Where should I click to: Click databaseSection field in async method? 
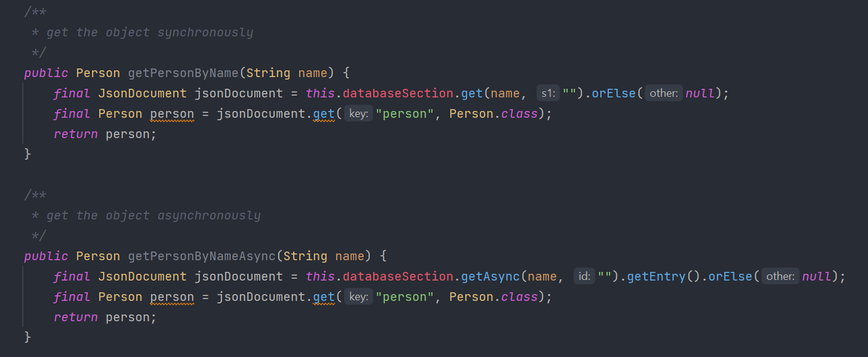[399, 276]
